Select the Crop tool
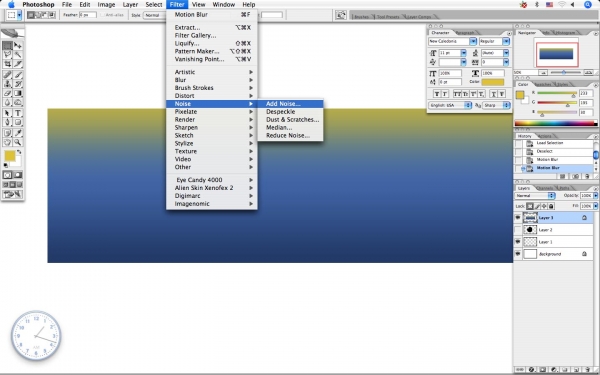 7,64
